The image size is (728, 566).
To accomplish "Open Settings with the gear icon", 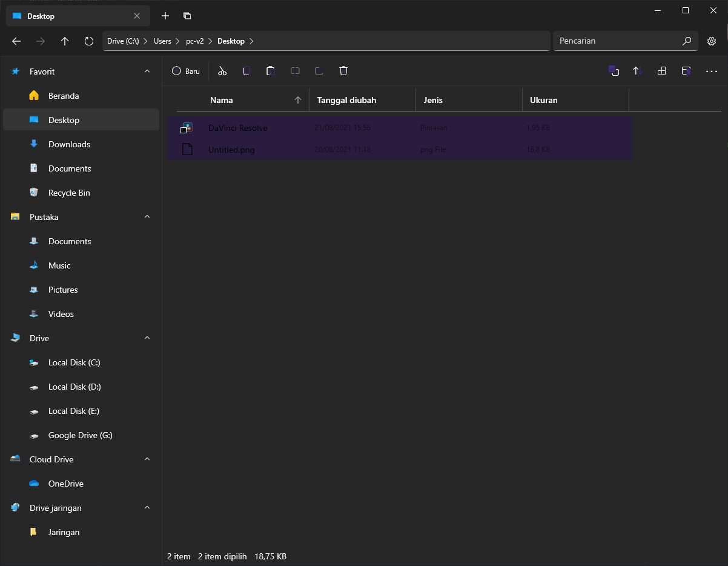I will [712, 41].
